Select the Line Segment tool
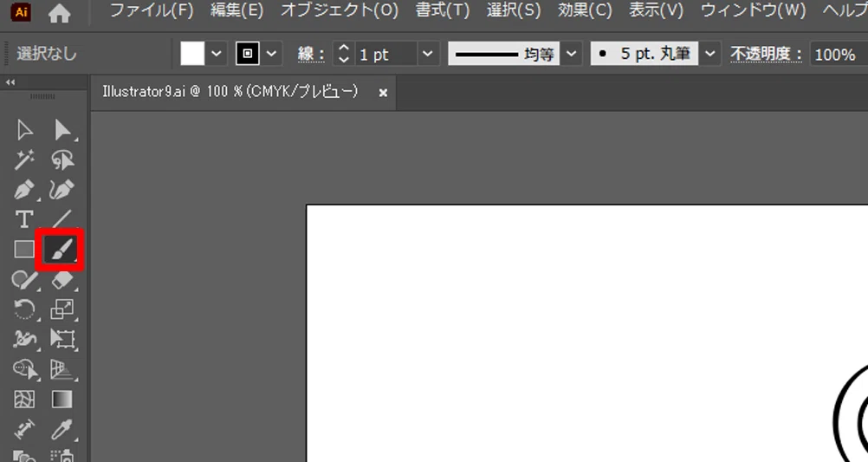Image resolution: width=868 pixels, height=462 pixels. tap(61, 218)
